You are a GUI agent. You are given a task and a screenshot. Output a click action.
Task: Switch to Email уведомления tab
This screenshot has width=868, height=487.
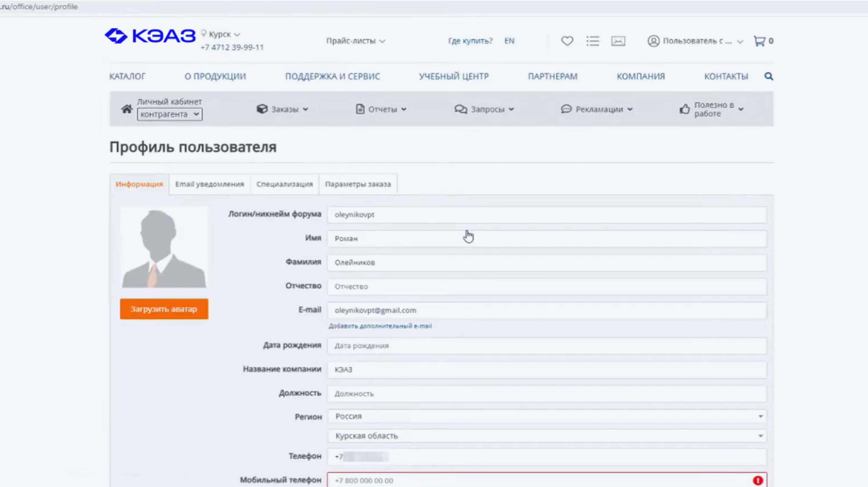click(209, 184)
